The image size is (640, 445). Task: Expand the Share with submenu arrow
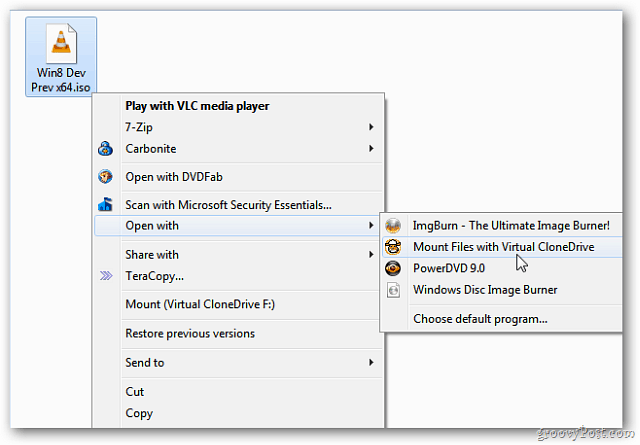[371, 255]
